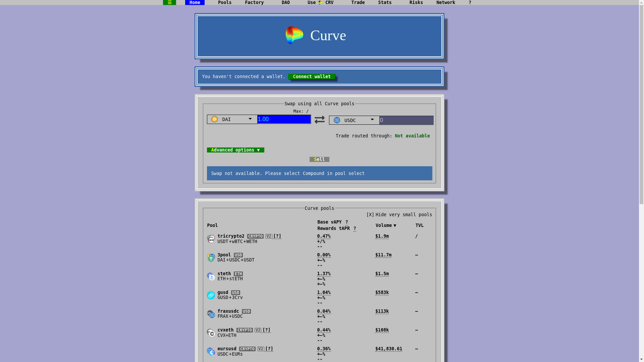Click the tricrypto2 pool icon
This screenshot has width=644, height=362.
coord(211,239)
